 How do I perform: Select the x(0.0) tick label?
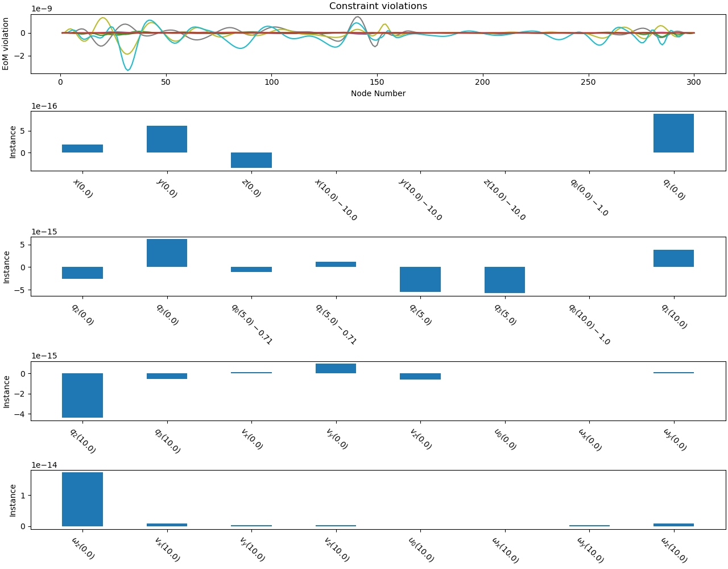click(83, 188)
